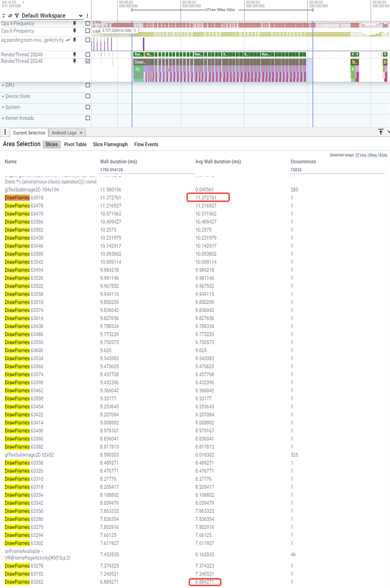Image resolution: width=390 pixels, height=588 pixels.
Task: Click the selected range 571ms 109us 162ns link
Action: click(372, 155)
